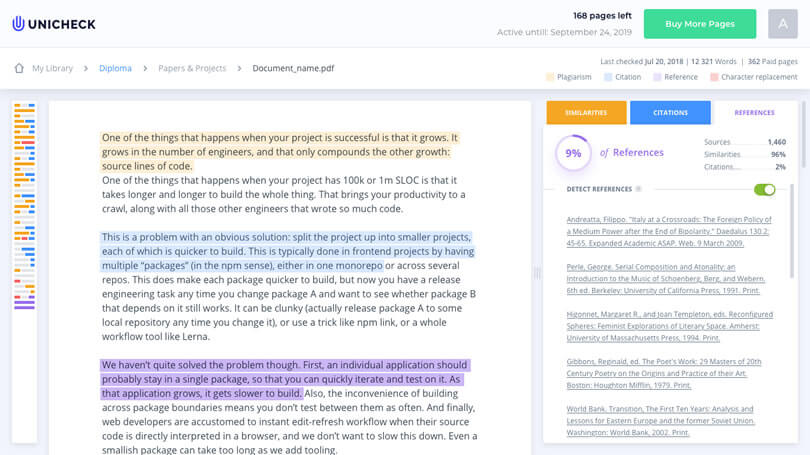The height and width of the screenshot is (455, 810).
Task: Click the breadcrumb chevron after My Library
Action: click(x=86, y=68)
